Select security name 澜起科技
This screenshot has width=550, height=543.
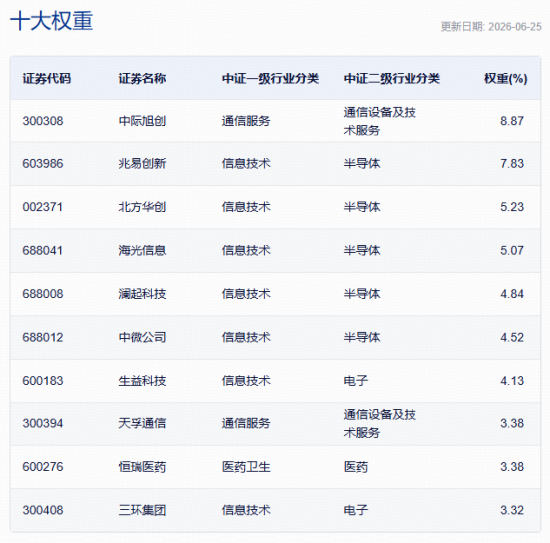[142, 294]
